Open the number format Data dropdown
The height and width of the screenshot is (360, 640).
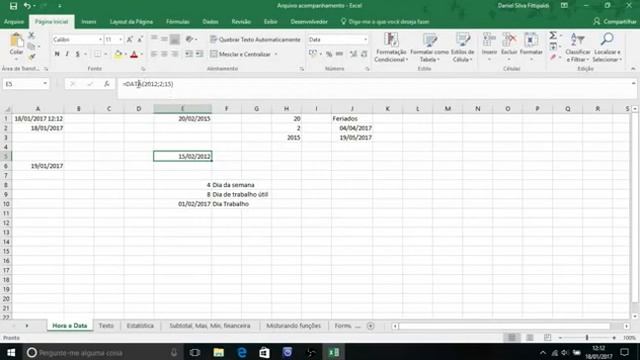[x=365, y=40]
